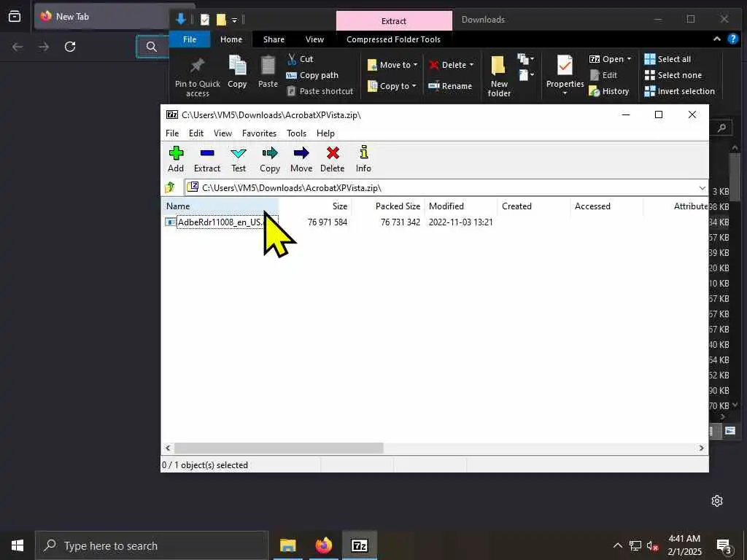Open Windows Start menu

(18, 545)
